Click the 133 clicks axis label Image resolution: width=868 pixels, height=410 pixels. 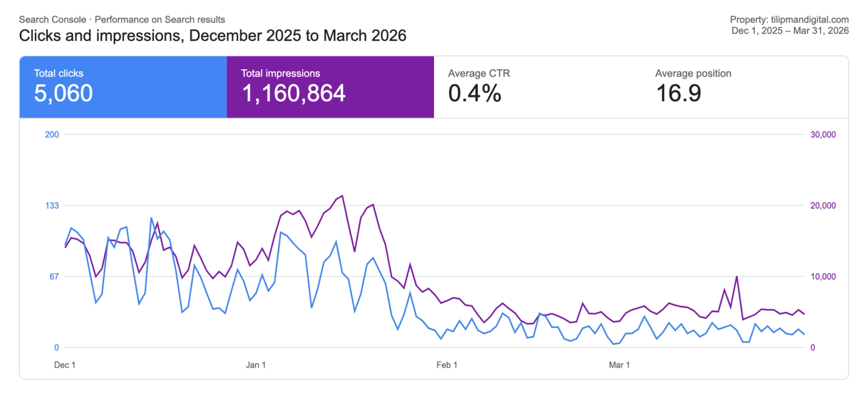[52, 206]
